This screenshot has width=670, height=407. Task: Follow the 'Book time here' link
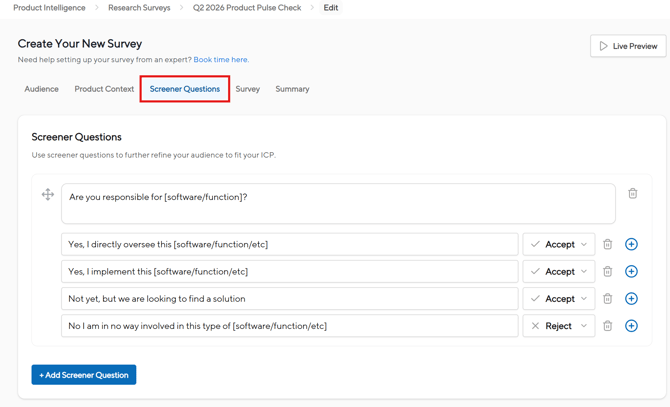[221, 60]
